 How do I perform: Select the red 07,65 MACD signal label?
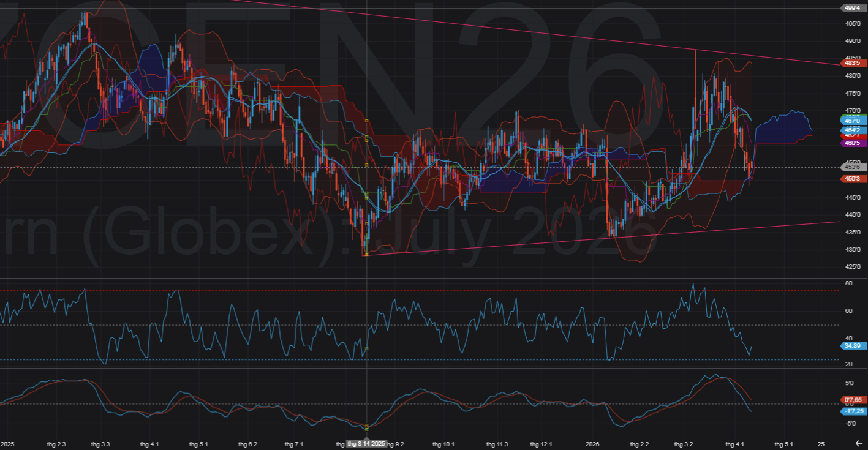point(851,399)
